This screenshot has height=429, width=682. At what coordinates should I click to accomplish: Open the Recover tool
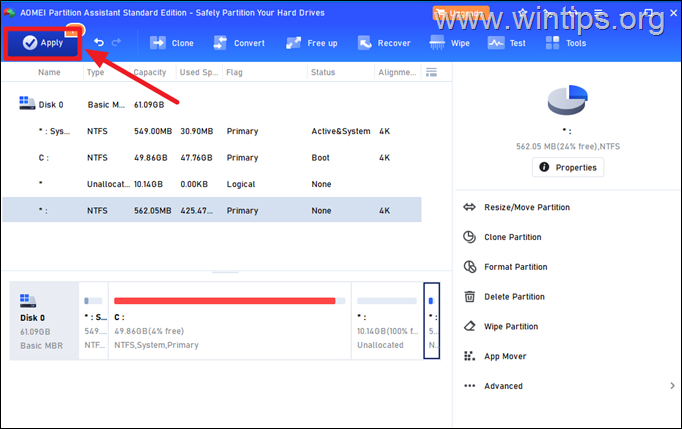click(384, 43)
